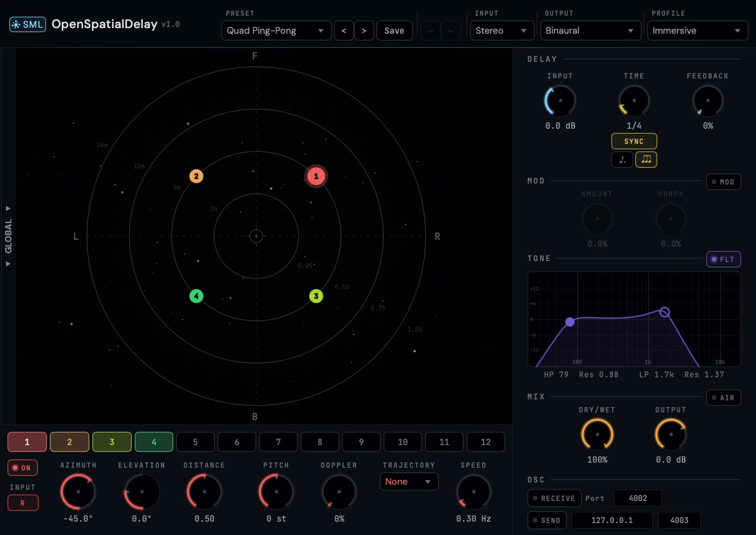Screen dimensions: 756x535
Task: Click the OSC receive port 4002 field
Action: pyautogui.click(x=638, y=499)
